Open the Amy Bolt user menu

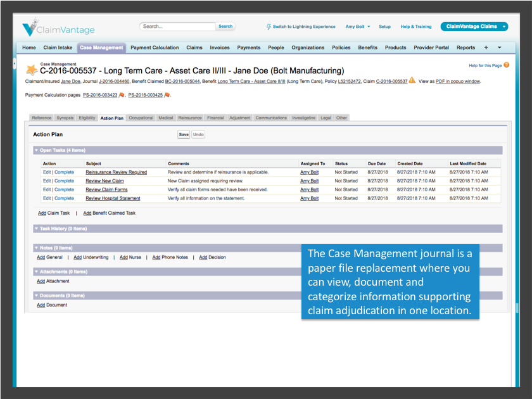coord(355,27)
